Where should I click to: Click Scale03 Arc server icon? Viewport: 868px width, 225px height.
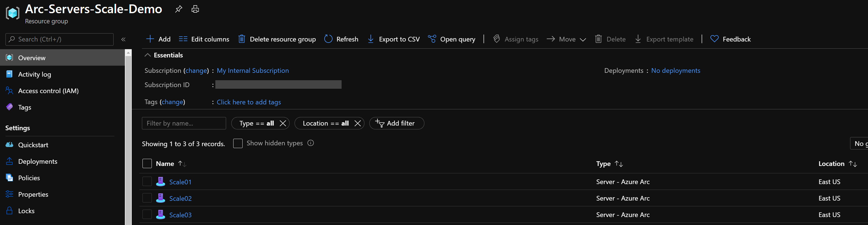click(x=161, y=215)
